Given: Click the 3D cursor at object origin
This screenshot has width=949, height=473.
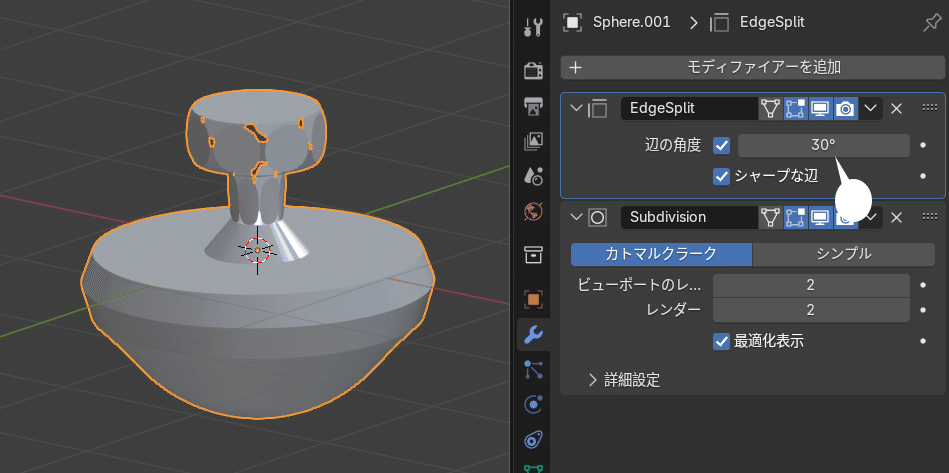Looking at the screenshot, I should tap(257, 250).
